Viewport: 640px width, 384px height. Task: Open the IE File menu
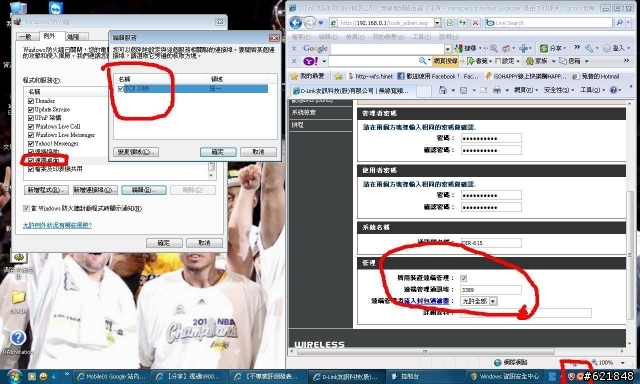click(301, 37)
